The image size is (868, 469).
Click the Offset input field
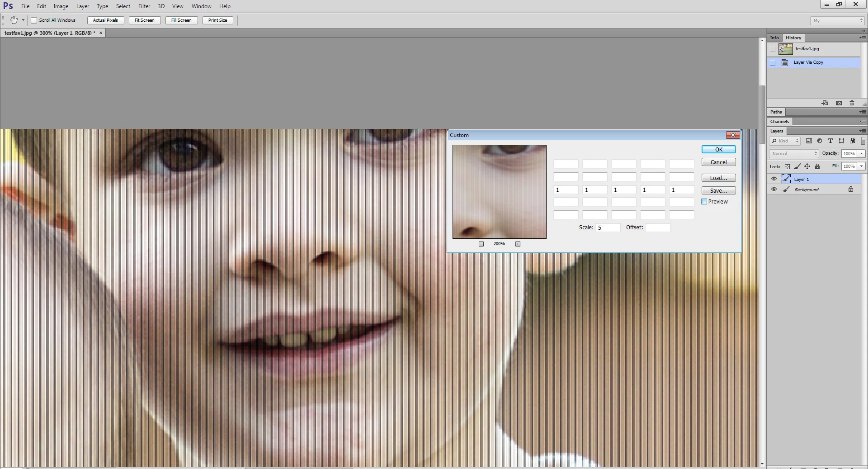tap(658, 227)
